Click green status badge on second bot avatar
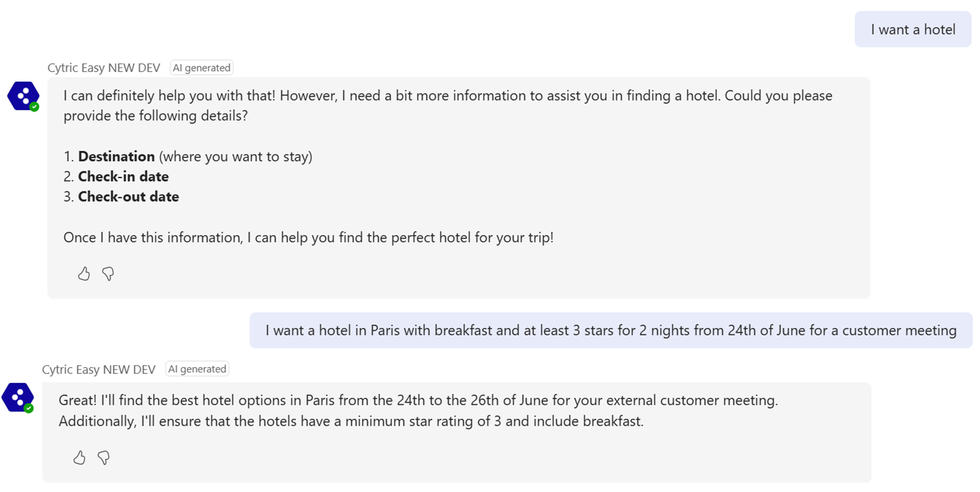The image size is (980, 492). (x=29, y=408)
